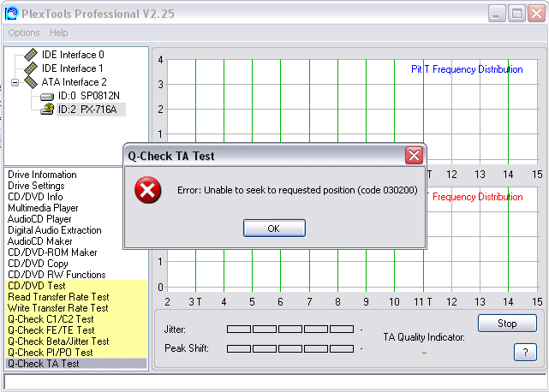Image resolution: width=549 pixels, height=392 pixels.
Task: Click the SP0812N hard drive icon
Action: (x=47, y=96)
